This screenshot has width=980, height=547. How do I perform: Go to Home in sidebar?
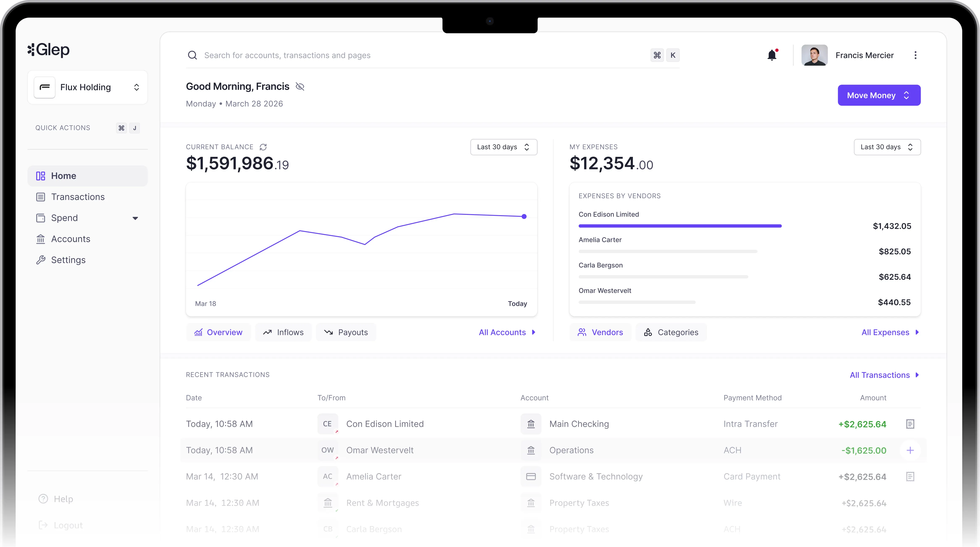tap(88, 176)
